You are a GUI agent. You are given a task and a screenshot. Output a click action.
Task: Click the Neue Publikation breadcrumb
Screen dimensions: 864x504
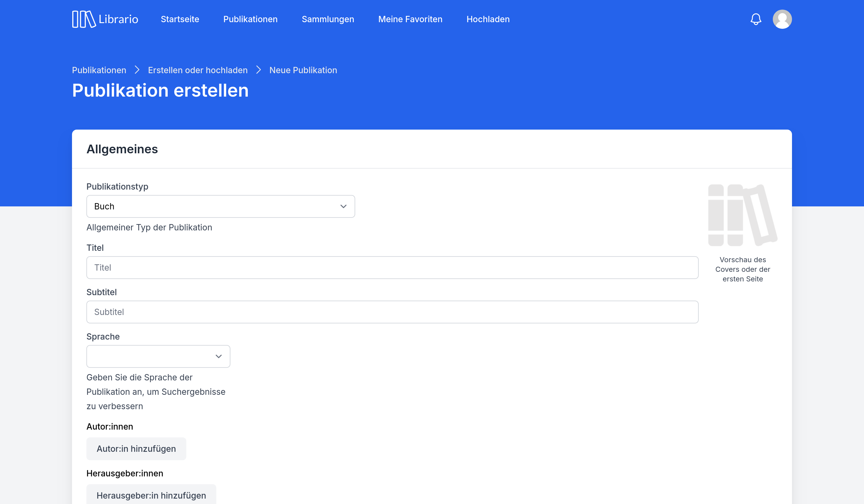303,70
